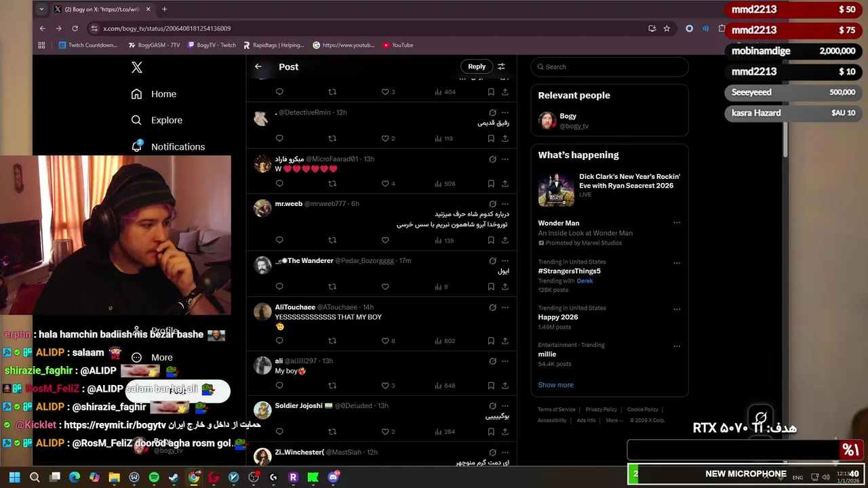The width and height of the screenshot is (868, 488).
Task: Open more options for #StrangersThings5 trend
Action: 677,262
